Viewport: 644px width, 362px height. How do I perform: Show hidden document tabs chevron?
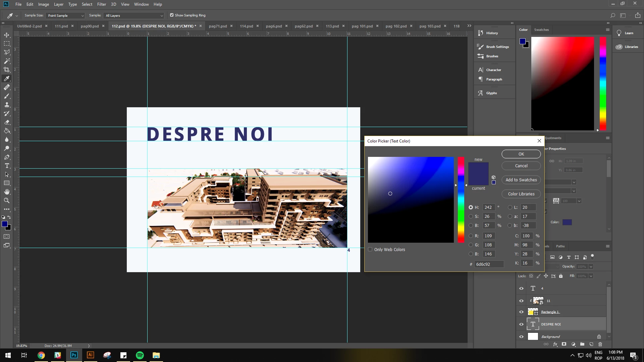coord(469,26)
